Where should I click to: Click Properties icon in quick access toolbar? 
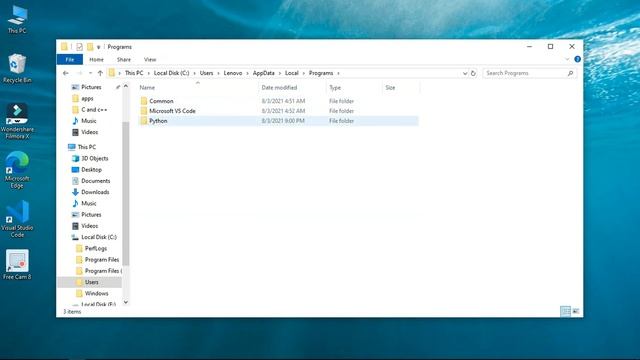79,47
